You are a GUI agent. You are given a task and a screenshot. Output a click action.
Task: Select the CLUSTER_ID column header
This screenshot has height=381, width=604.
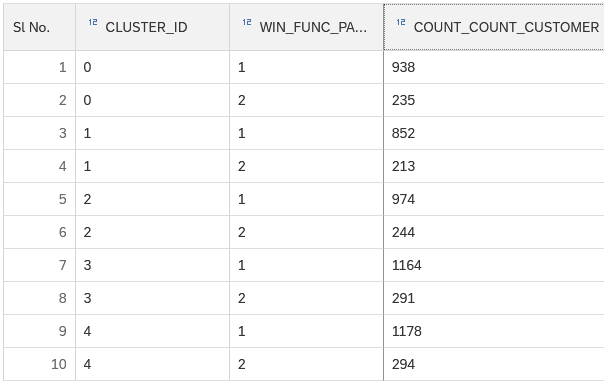(153, 27)
